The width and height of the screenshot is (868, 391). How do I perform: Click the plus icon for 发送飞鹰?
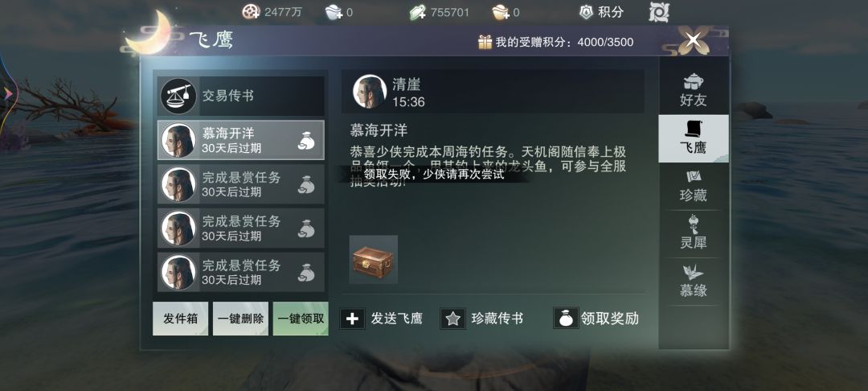(x=352, y=319)
